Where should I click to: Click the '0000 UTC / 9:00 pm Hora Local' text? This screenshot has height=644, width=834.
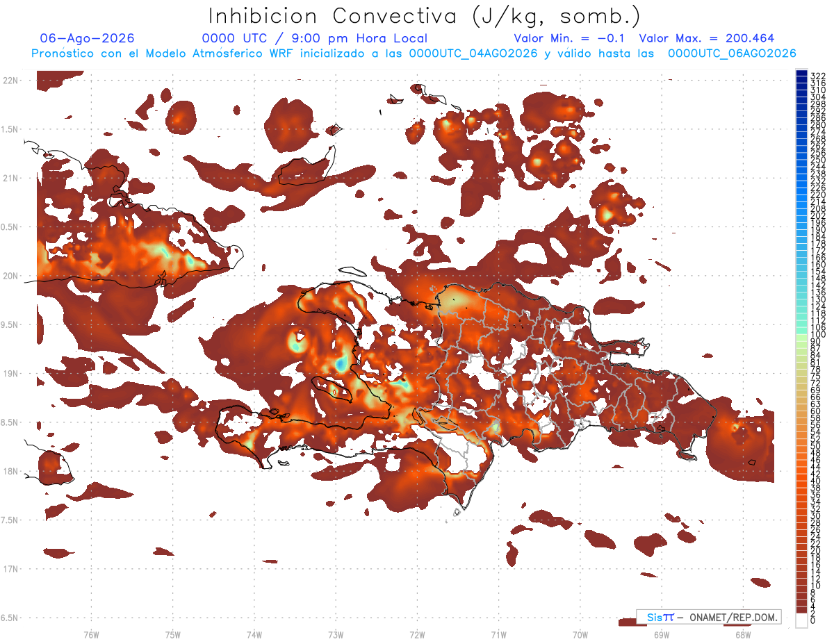pos(314,38)
